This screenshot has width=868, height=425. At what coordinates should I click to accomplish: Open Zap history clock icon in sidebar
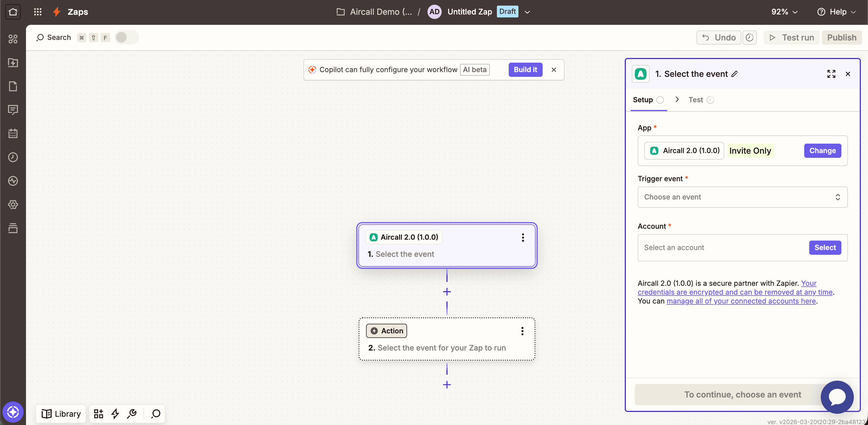[x=13, y=157]
